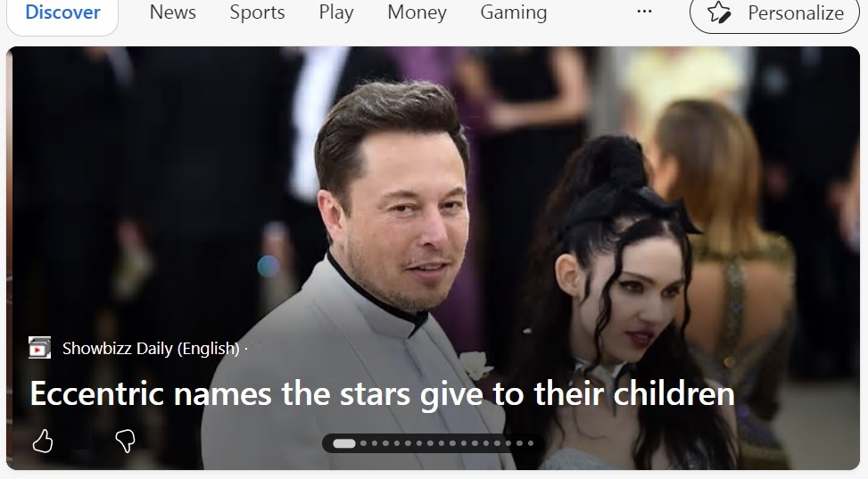
Task: Switch to the Discover tab
Action: coord(62,12)
